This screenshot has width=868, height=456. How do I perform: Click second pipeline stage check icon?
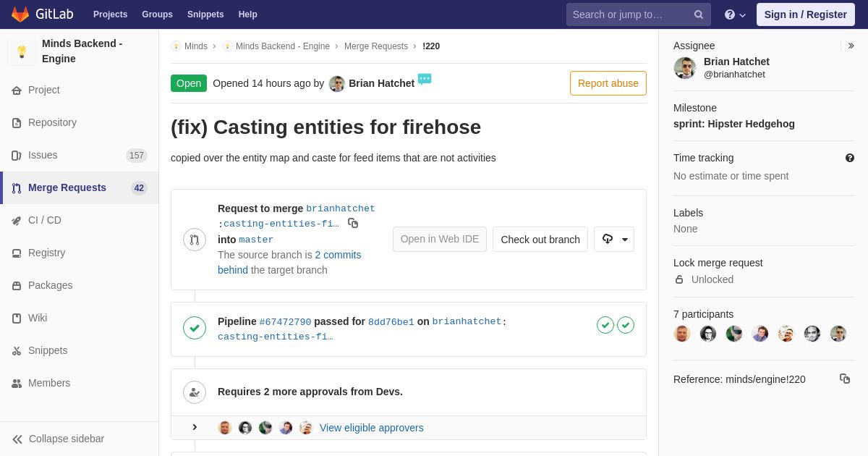point(626,325)
